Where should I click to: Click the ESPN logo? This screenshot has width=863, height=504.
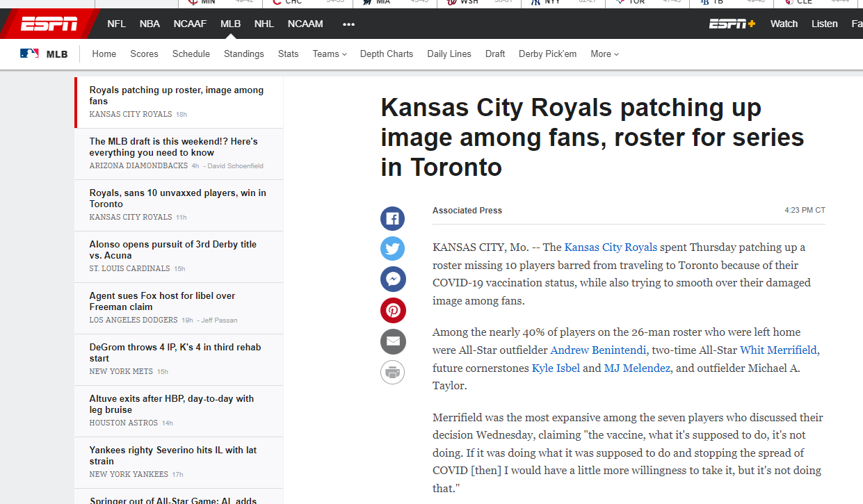(x=49, y=24)
